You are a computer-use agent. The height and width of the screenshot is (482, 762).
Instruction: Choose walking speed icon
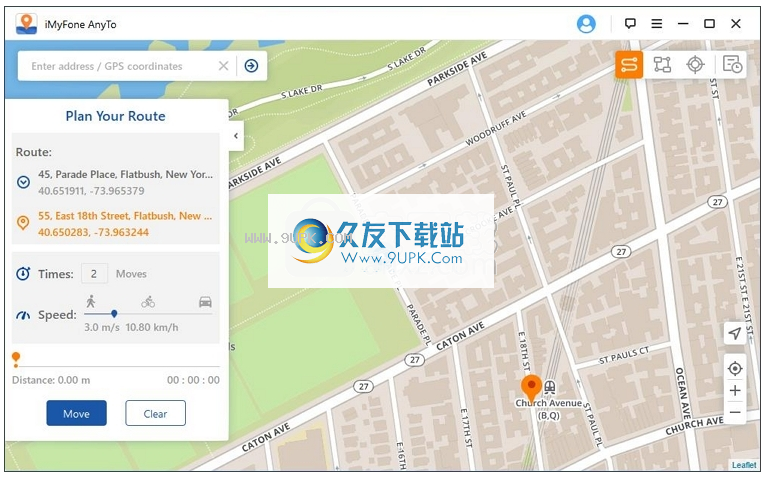(x=90, y=302)
